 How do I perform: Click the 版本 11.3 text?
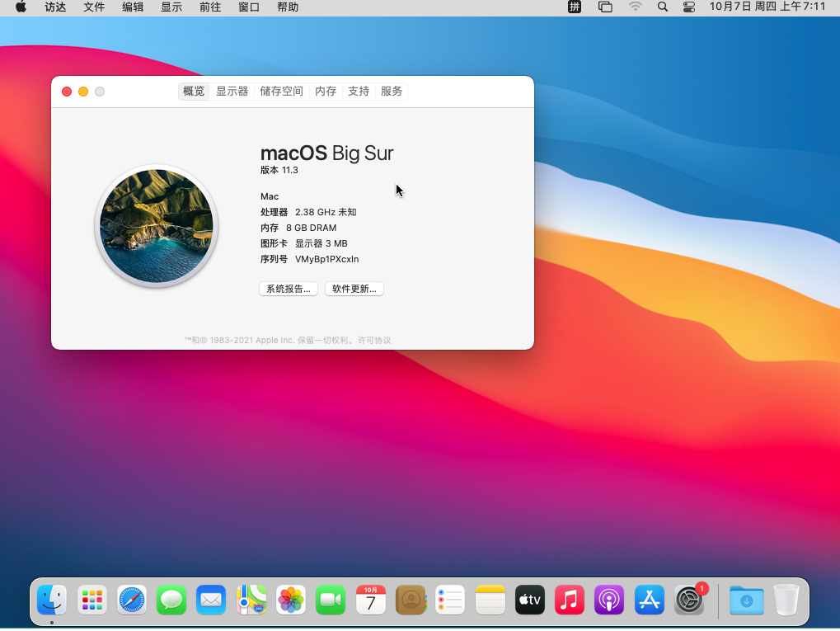(x=279, y=170)
